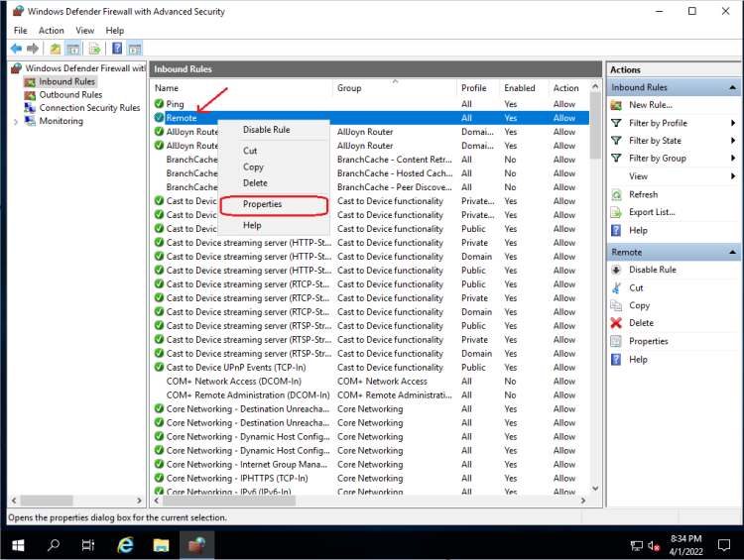
Task: Choose Properties in context menu
Action: click(x=274, y=204)
